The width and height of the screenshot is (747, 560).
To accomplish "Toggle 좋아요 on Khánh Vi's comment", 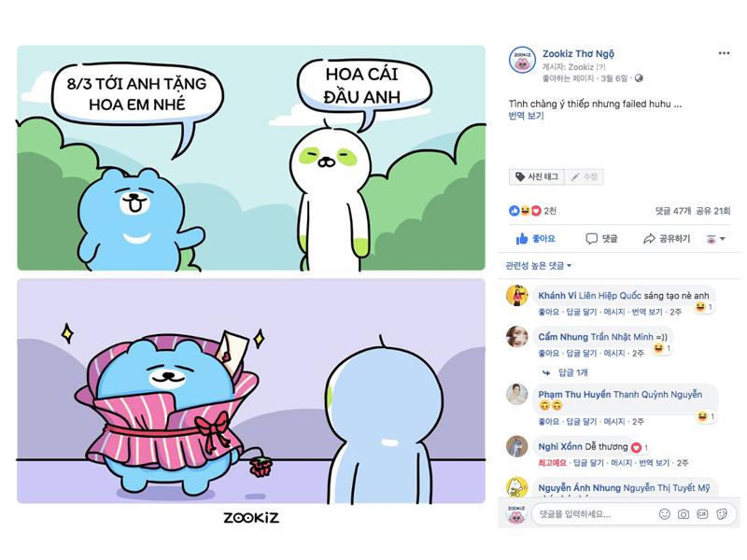I will tap(548, 312).
